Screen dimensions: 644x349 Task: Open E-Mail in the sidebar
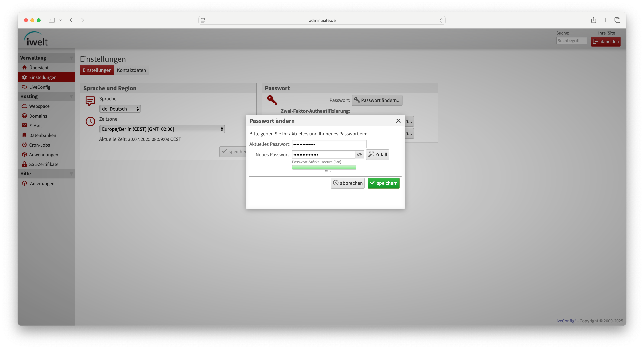tap(46, 125)
